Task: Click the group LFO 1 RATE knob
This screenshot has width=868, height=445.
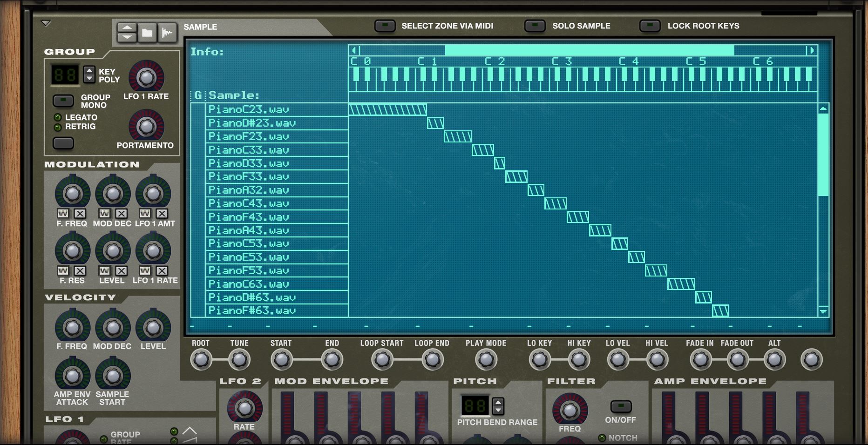Action: coord(146,77)
